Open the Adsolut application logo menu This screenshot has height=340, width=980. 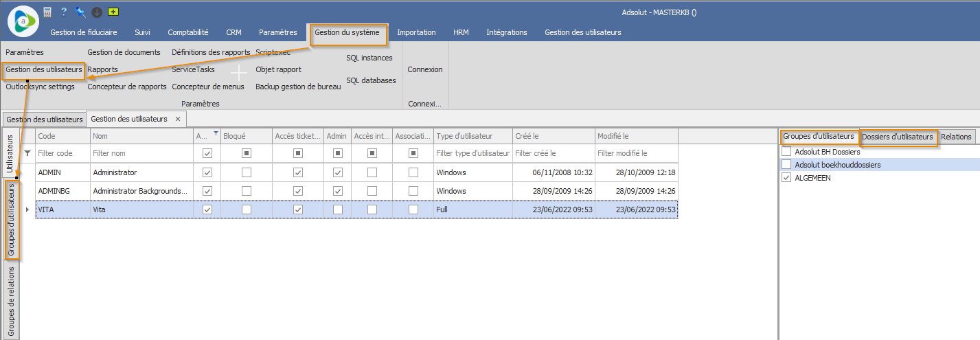pos(23,21)
